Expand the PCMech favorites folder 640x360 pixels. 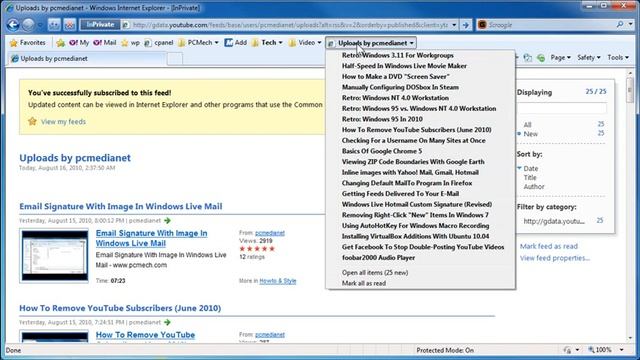[199, 42]
